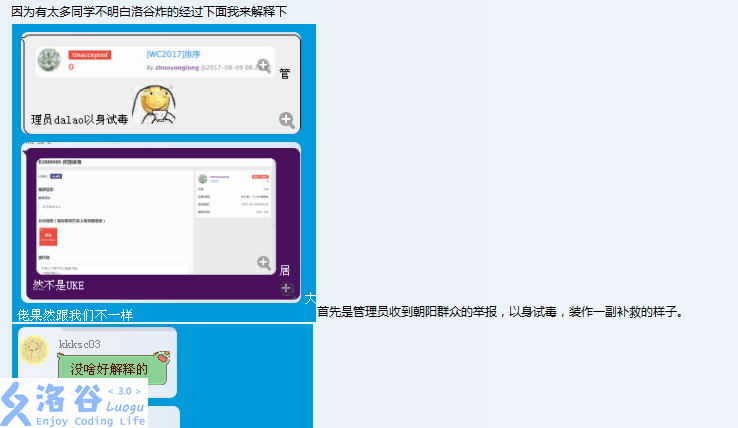Click the red Unaccepted status badge

pos(89,55)
